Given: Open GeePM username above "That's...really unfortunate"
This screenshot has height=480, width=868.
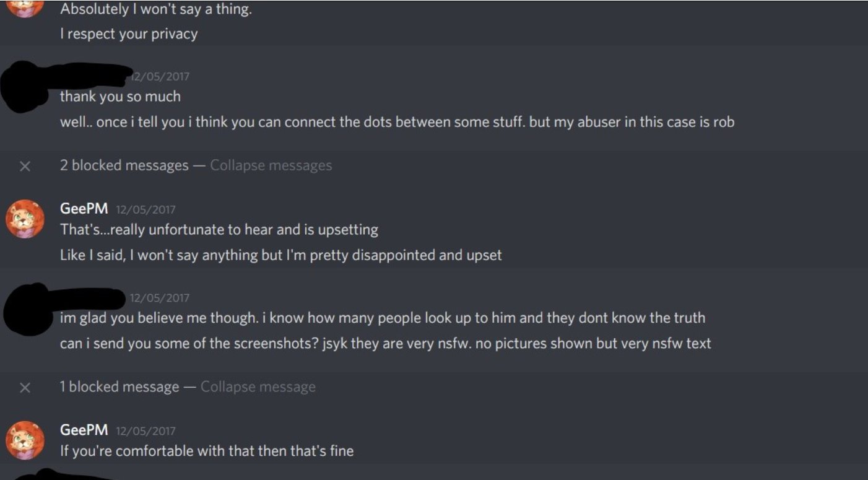Looking at the screenshot, I should tap(84, 209).
